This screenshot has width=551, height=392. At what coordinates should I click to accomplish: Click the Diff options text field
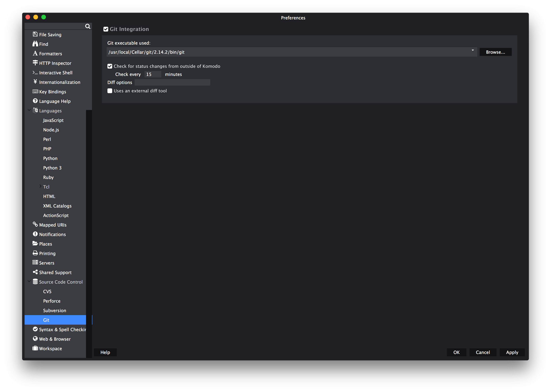pos(172,82)
